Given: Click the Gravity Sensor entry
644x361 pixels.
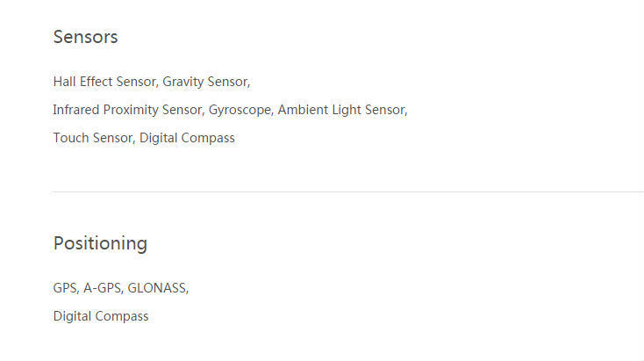Looking at the screenshot, I should pyautogui.click(x=205, y=82).
